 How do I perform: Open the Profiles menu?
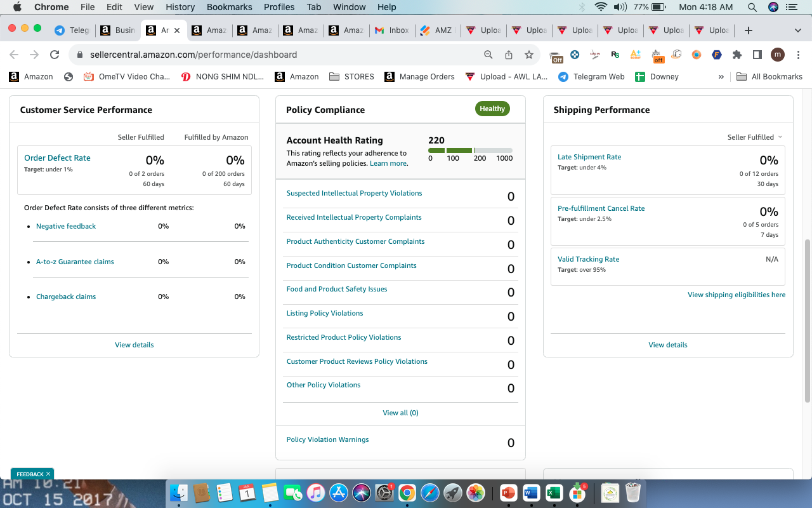279,7
